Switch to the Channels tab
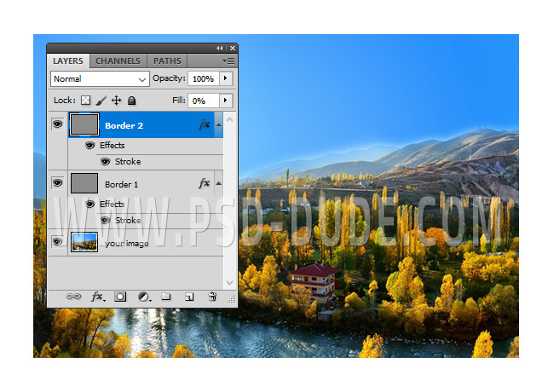The width and height of the screenshot is (554, 392). [x=118, y=61]
